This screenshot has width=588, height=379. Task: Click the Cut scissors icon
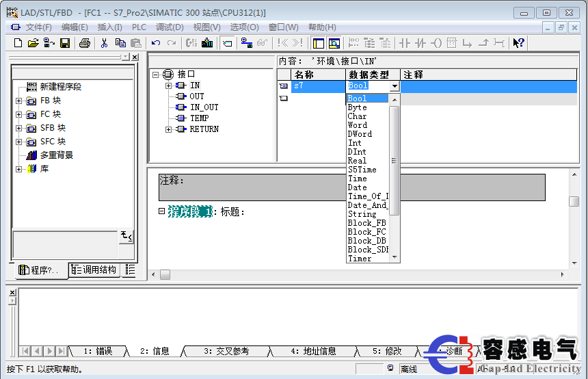(x=104, y=43)
